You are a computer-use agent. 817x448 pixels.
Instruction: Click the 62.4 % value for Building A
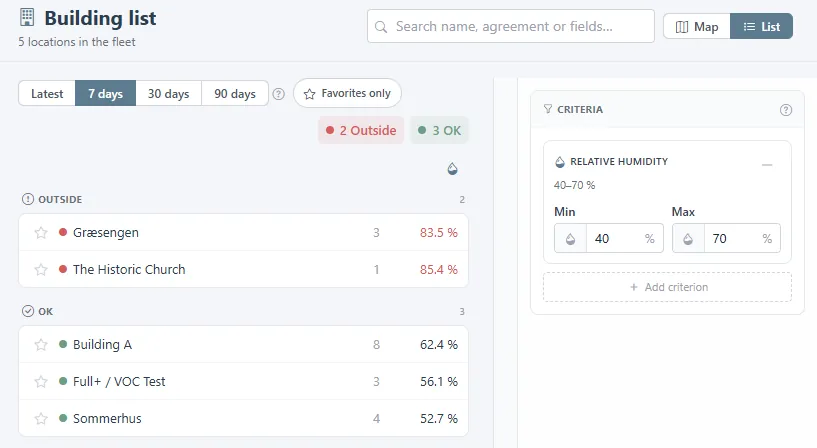pos(439,345)
